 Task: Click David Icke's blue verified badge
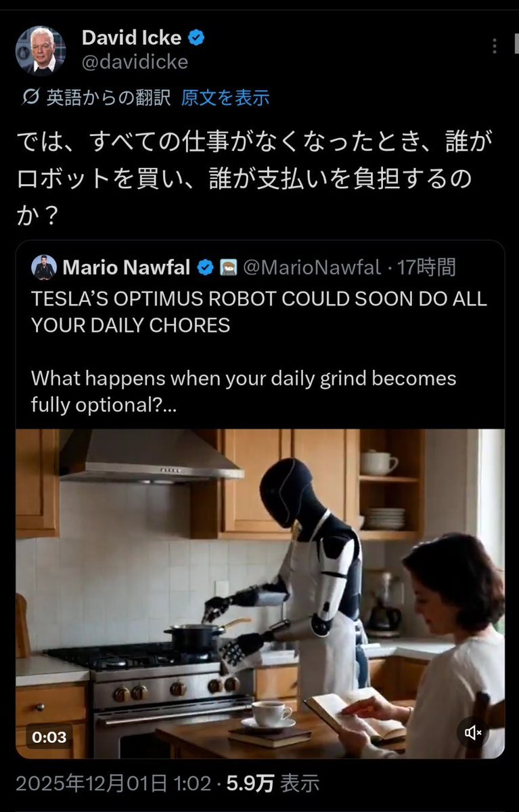coord(196,37)
